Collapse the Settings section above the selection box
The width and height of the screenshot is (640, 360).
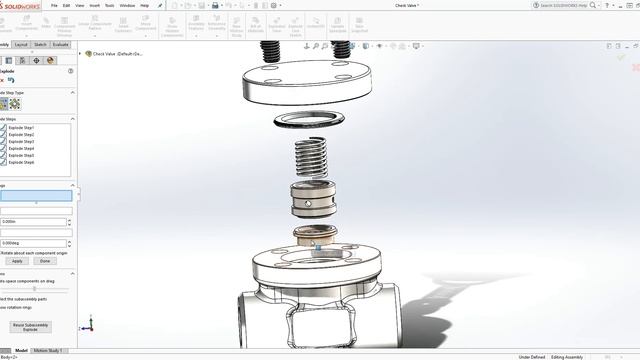[x=73, y=185]
